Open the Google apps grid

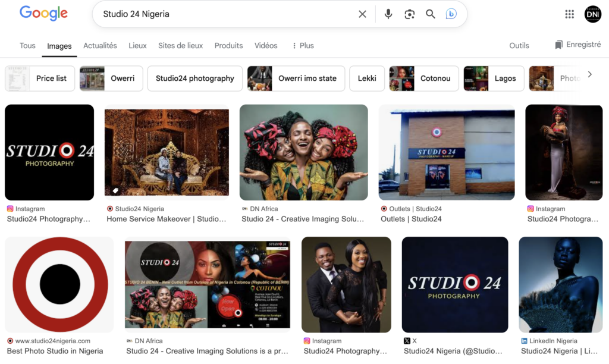point(569,14)
